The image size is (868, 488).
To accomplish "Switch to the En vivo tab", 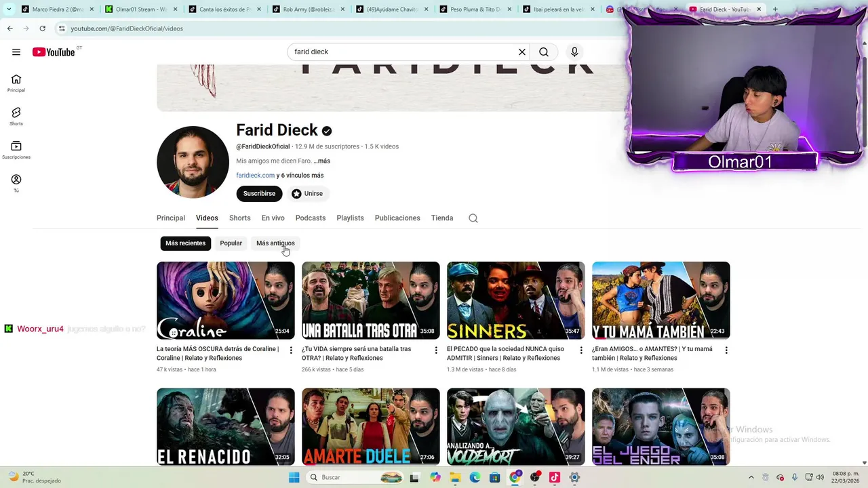I will coord(273,218).
